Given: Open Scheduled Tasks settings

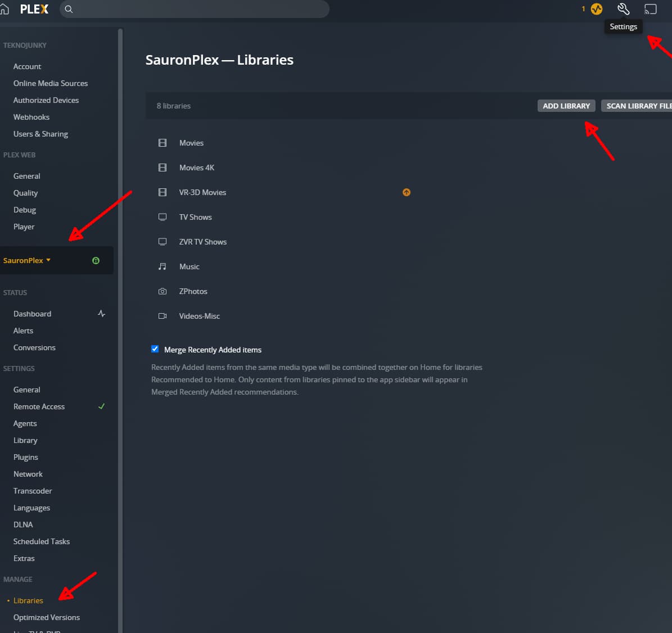Looking at the screenshot, I should tap(42, 541).
